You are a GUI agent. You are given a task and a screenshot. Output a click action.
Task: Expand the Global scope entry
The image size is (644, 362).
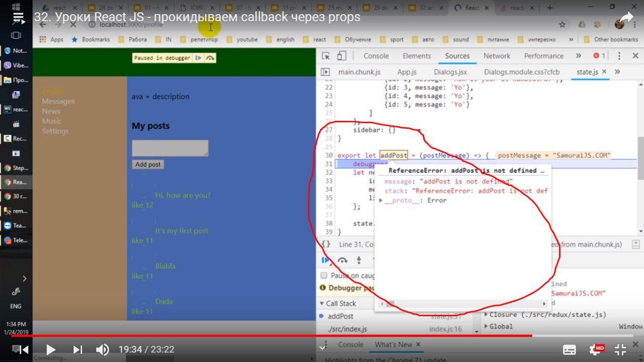tap(486, 326)
